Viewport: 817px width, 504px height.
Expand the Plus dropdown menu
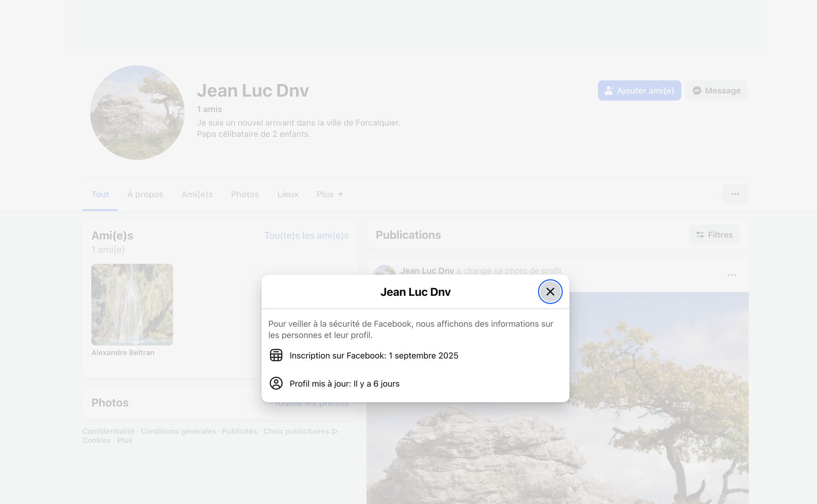point(330,194)
